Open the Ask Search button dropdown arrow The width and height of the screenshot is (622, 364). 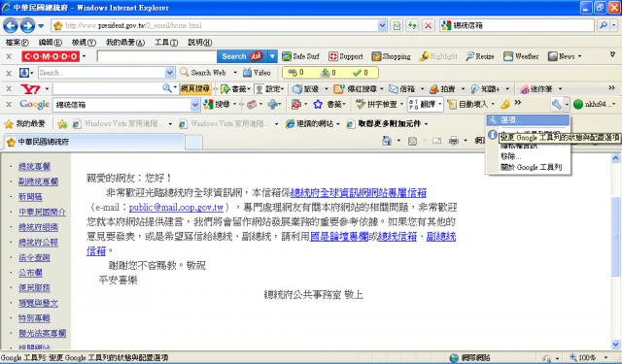pos(272,56)
